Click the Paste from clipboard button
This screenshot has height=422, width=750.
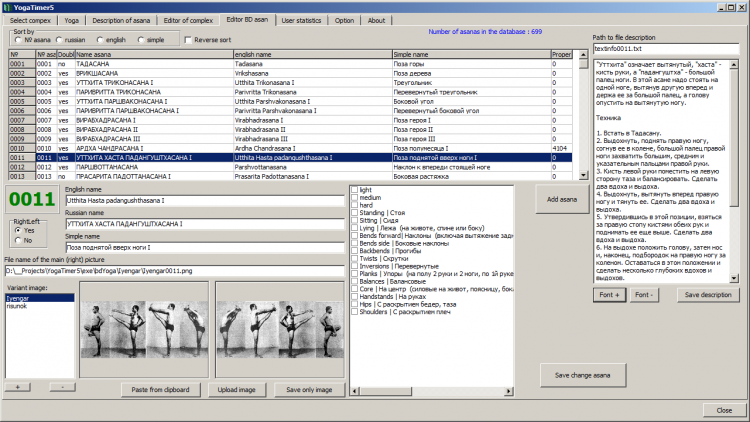(x=162, y=388)
